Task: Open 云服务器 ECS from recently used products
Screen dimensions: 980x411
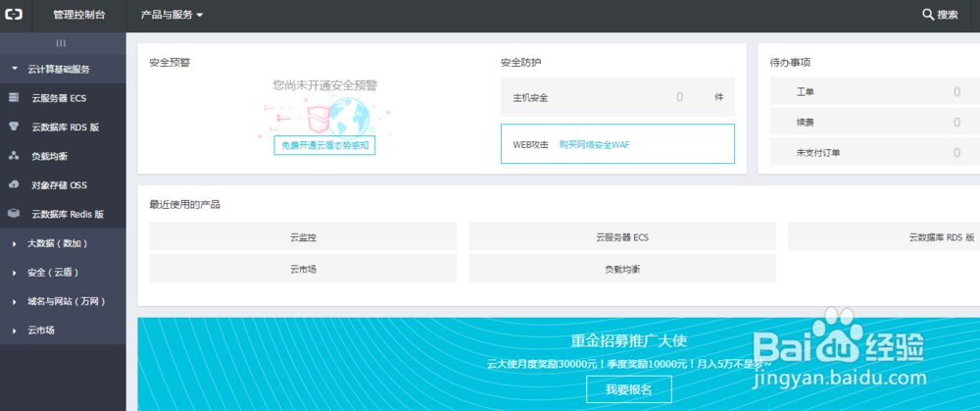Action: (622, 236)
